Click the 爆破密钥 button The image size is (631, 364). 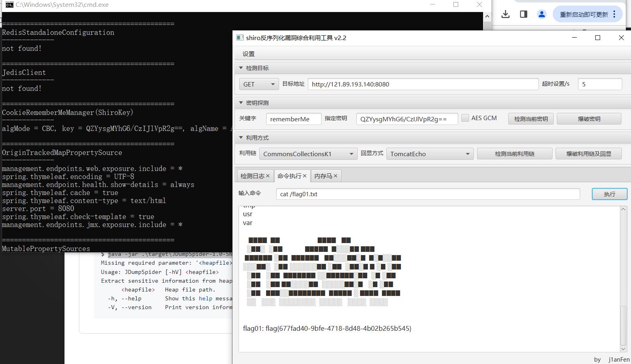589,119
